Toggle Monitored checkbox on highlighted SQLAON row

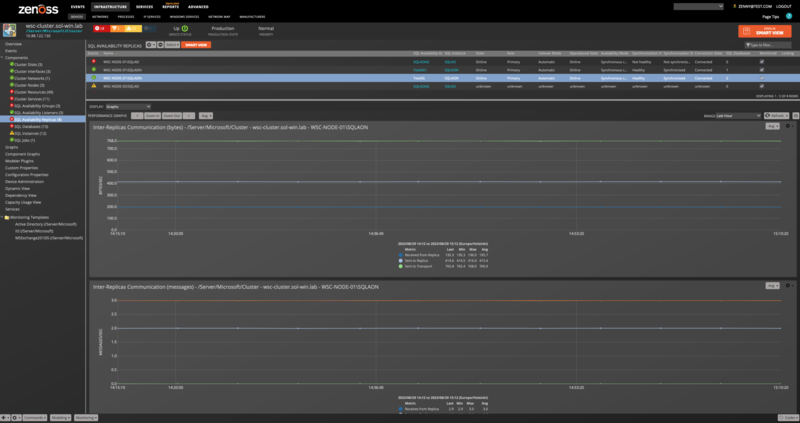pos(762,78)
